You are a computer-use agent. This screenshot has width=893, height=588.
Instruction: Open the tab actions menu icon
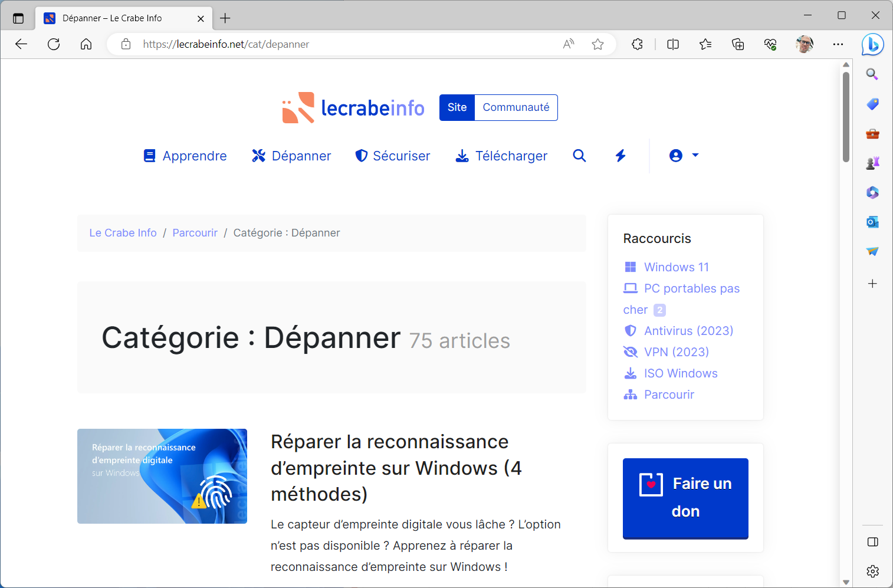click(18, 18)
